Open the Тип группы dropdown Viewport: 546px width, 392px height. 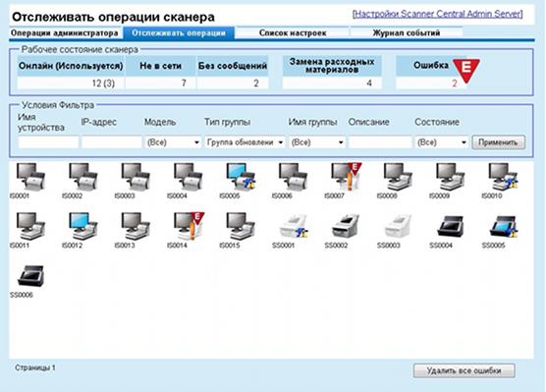pos(245,142)
